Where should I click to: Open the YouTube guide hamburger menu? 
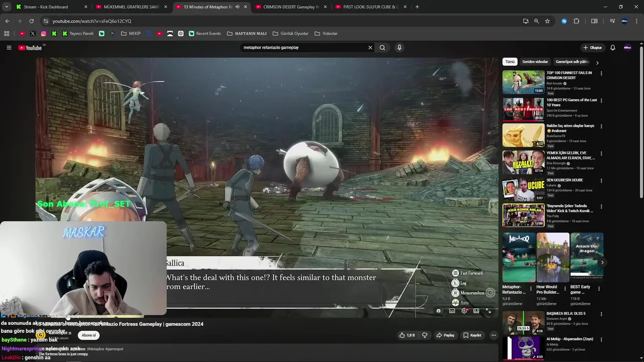pos(9,48)
